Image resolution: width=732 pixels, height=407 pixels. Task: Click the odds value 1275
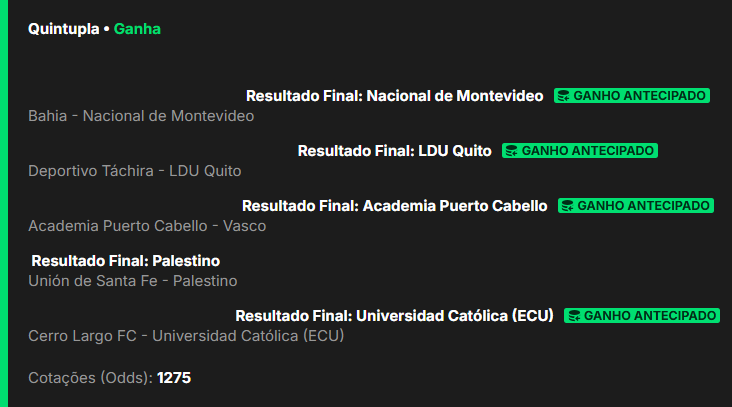click(174, 378)
